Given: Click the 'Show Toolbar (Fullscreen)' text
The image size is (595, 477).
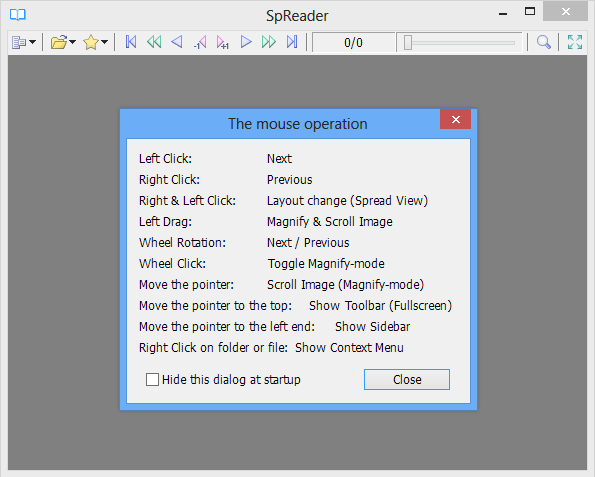Looking at the screenshot, I should pos(380,306).
